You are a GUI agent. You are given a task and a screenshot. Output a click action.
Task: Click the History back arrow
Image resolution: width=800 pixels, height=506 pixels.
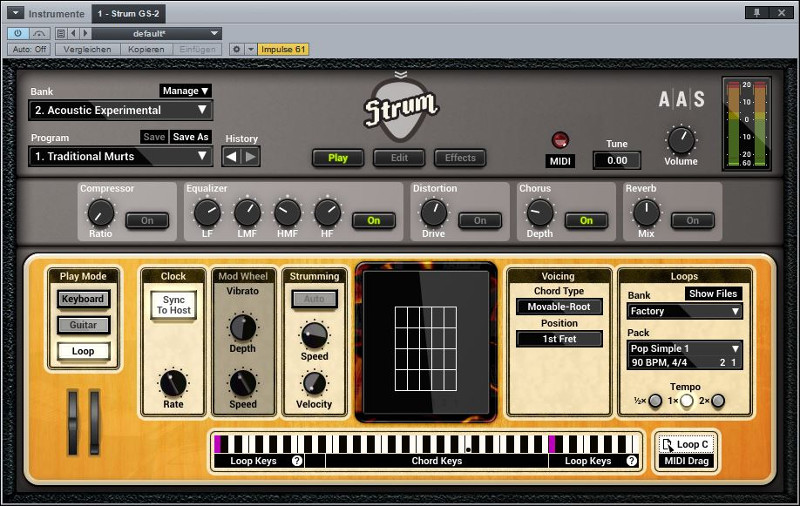pos(231,157)
